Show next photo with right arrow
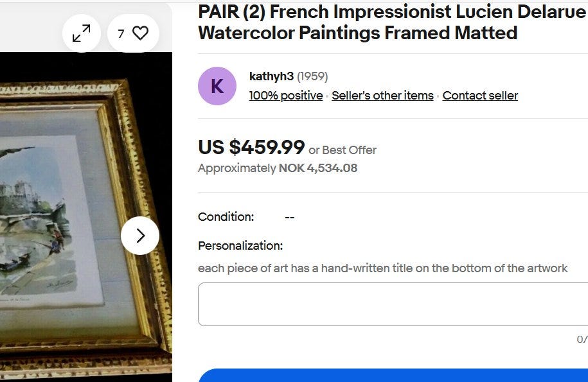Image resolution: width=588 pixels, height=382 pixels. pos(140,236)
